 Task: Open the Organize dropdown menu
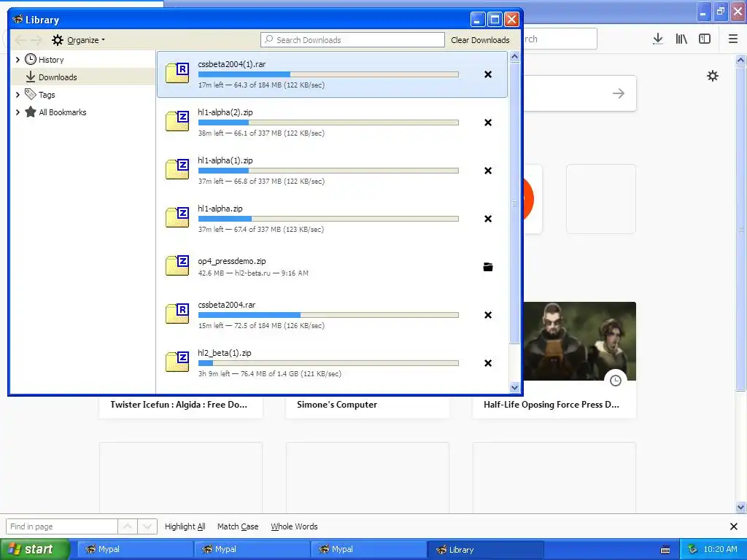(79, 40)
